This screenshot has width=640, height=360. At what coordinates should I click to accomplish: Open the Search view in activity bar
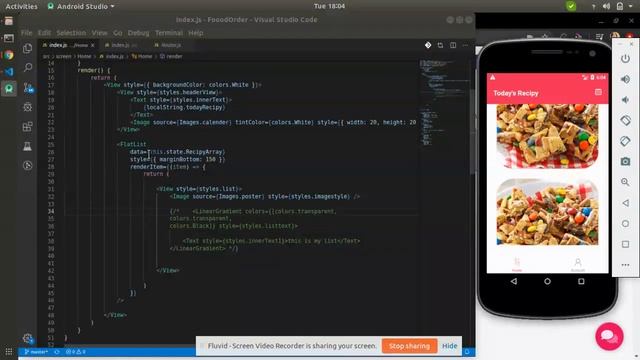[27, 67]
